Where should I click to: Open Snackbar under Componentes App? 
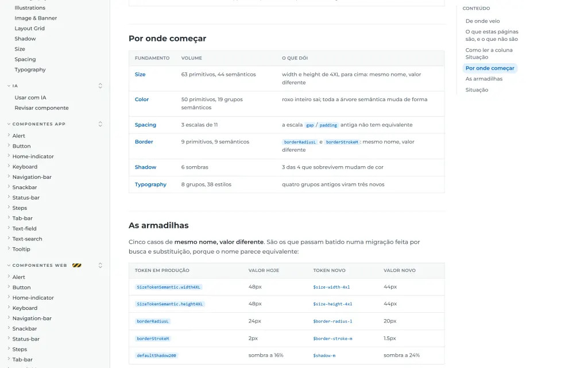(x=24, y=187)
